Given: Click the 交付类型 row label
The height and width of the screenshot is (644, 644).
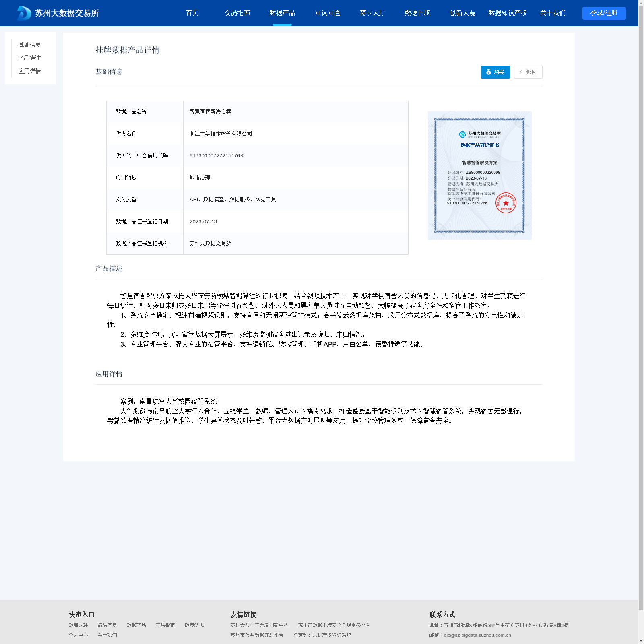Looking at the screenshot, I should 126,199.
